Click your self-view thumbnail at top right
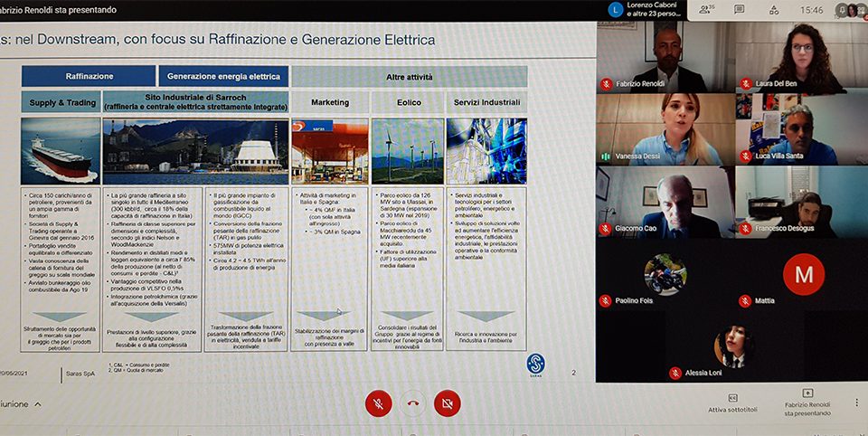 pyautogui.click(x=852, y=10)
